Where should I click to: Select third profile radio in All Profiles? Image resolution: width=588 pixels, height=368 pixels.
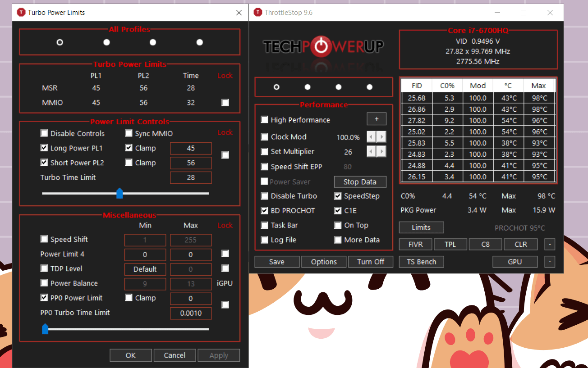coord(153,42)
